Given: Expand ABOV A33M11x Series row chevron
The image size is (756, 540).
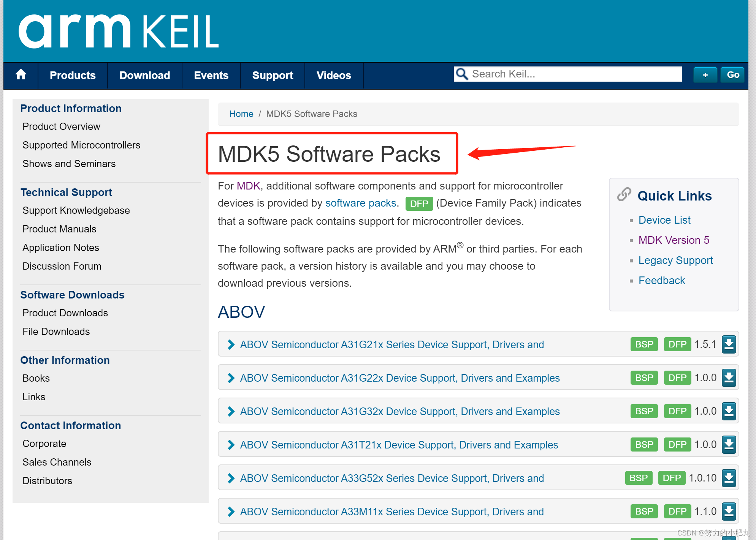Looking at the screenshot, I should pyautogui.click(x=231, y=512).
